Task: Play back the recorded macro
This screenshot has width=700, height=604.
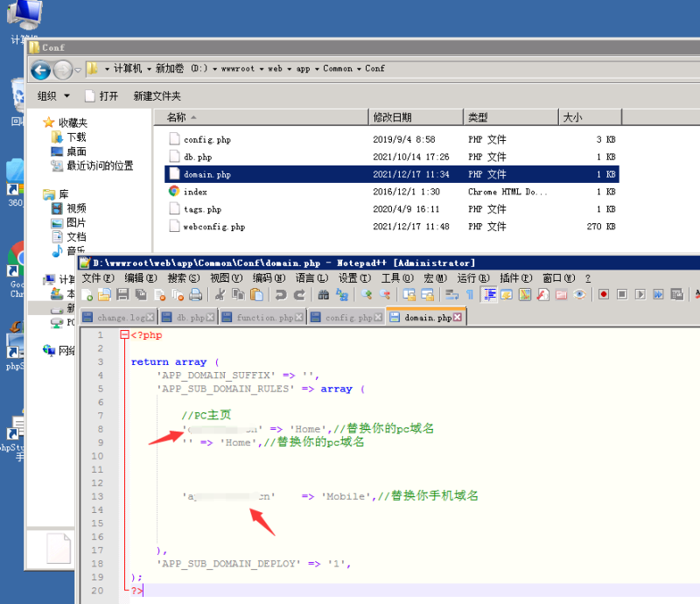Action: (640, 295)
